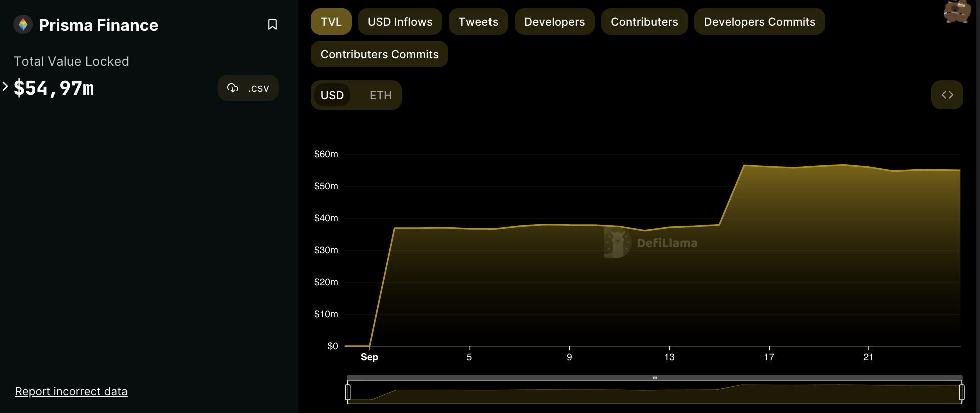Image resolution: width=980 pixels, height=413 pixels.
Task: Click the Total Value Locked label
Action: click(x=71, y=61)
